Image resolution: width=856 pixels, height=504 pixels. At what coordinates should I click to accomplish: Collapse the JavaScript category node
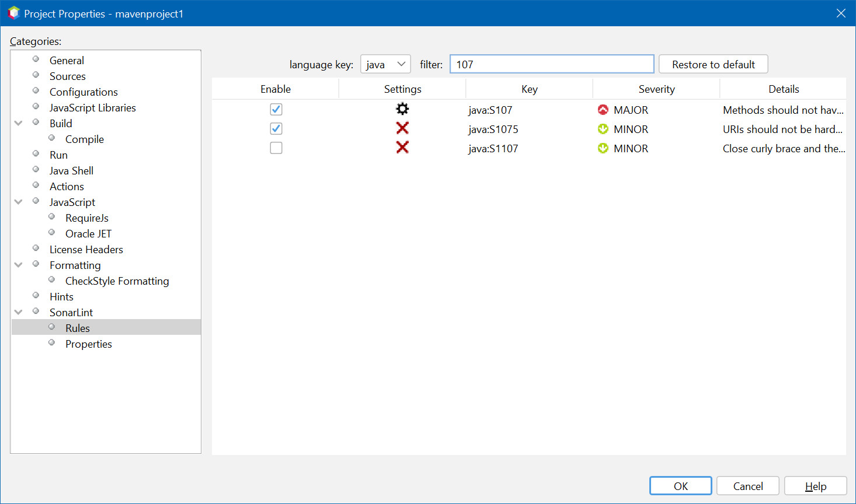tap(19, 202)
